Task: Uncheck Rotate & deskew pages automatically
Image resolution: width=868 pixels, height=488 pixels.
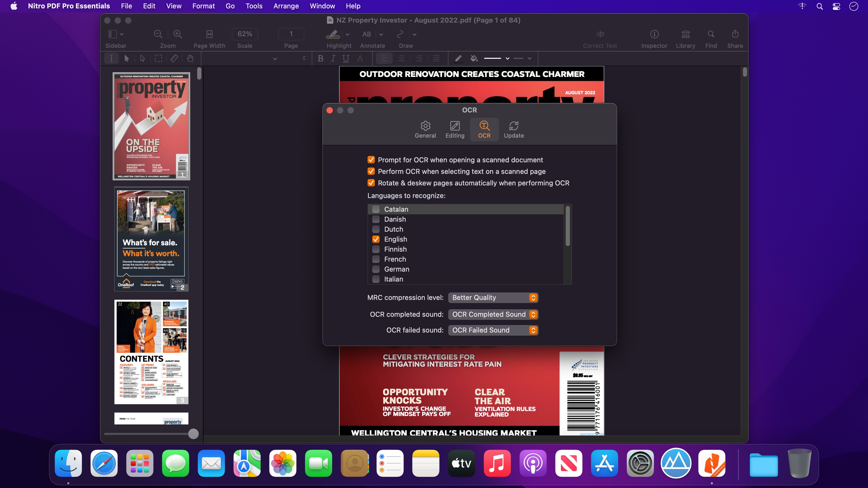Action: pyautogui.click(x=371, y=183)
